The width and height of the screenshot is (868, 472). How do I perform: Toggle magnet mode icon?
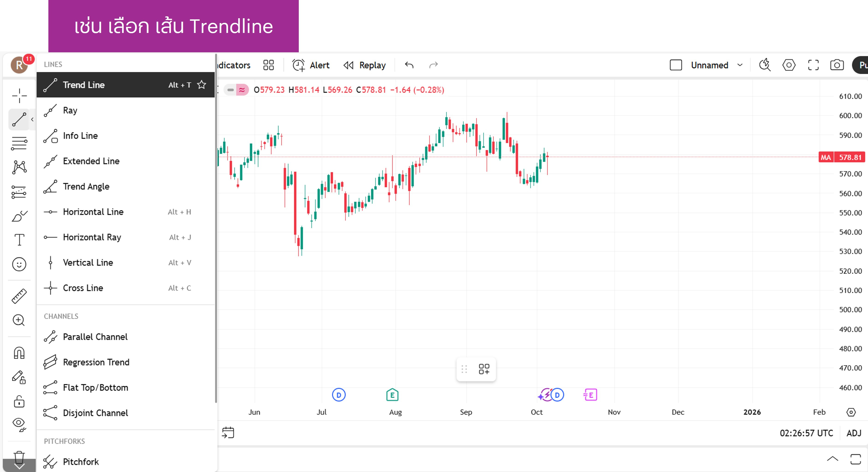pos(19,353)
